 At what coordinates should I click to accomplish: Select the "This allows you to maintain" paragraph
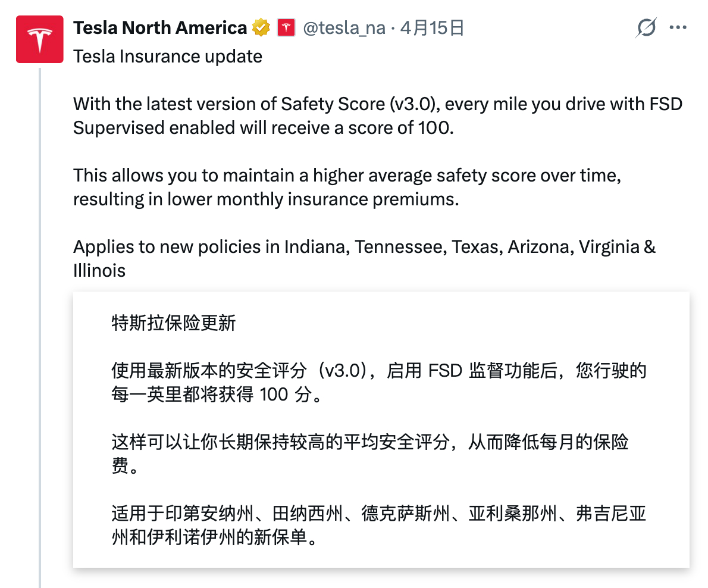[x=349, y=187]
